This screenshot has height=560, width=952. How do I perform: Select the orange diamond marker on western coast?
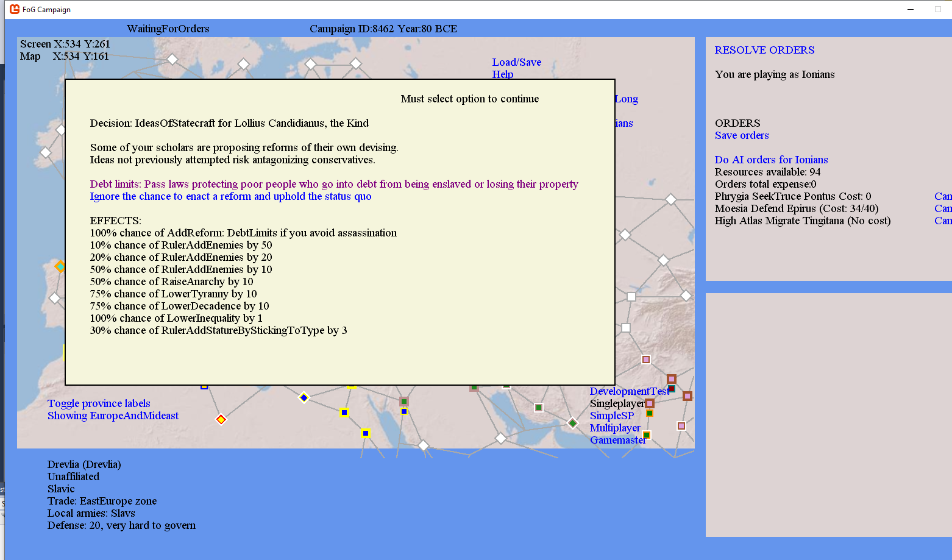tap(60, 266)
